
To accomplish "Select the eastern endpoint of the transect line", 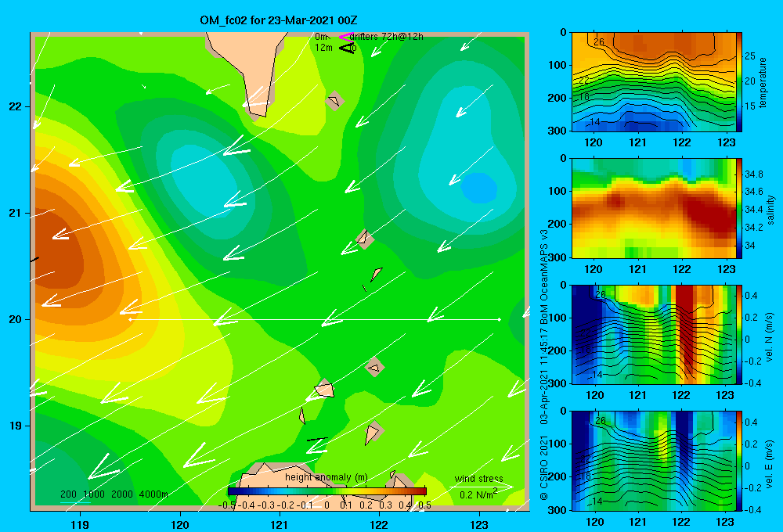I will pyautogui.click(x=499, y=319).
